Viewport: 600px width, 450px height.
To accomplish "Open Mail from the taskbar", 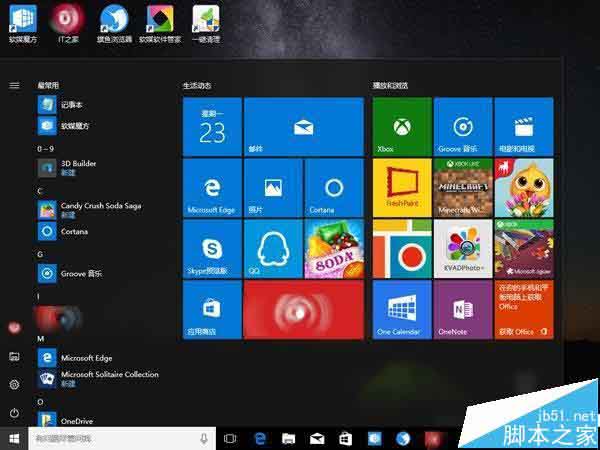I will point(317,439).
